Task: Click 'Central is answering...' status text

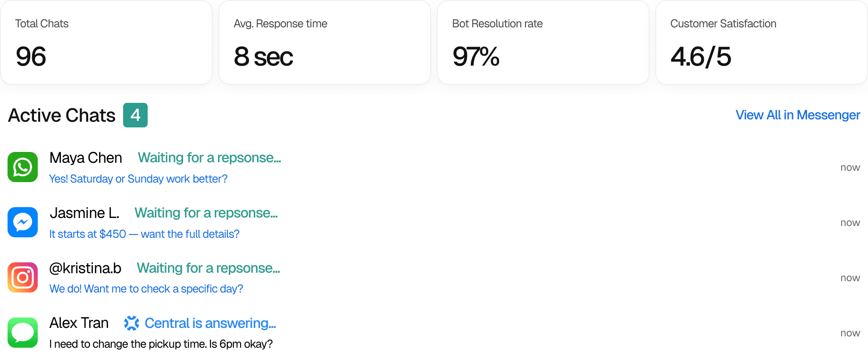Action: (210, 323)
